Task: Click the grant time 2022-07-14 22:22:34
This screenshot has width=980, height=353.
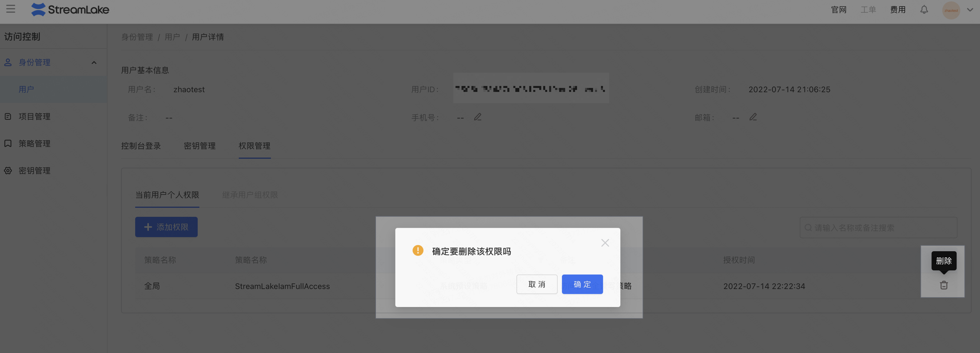Action: [764, 286]
